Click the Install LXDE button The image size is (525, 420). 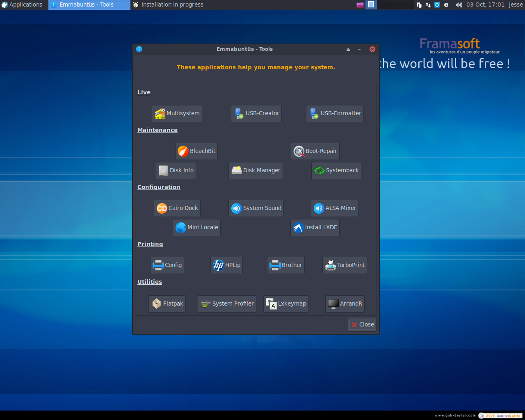point(315,228)
